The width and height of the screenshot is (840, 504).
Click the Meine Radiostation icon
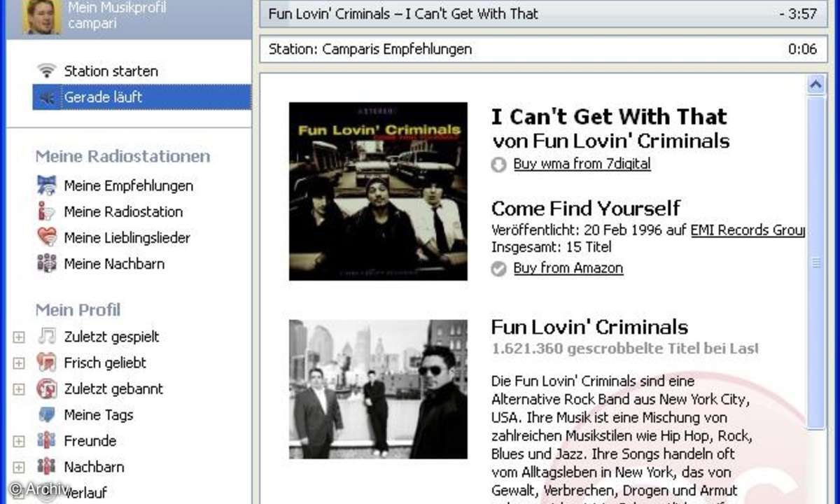click(x=47, y=211)
